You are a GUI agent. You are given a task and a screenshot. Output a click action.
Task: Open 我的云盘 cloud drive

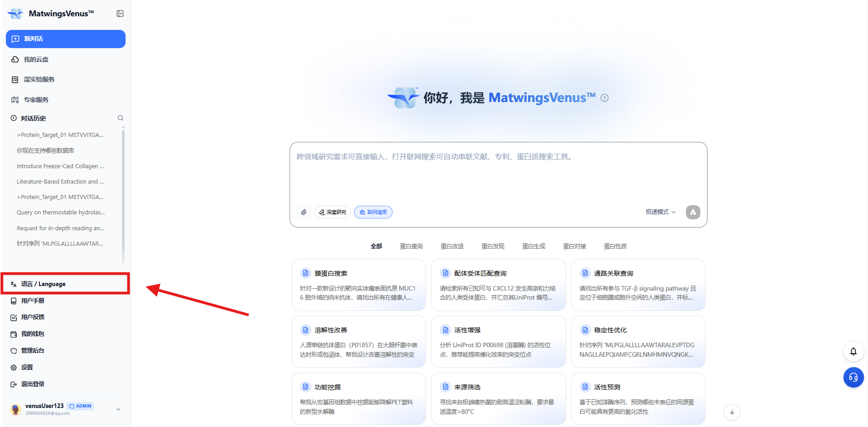66,59
